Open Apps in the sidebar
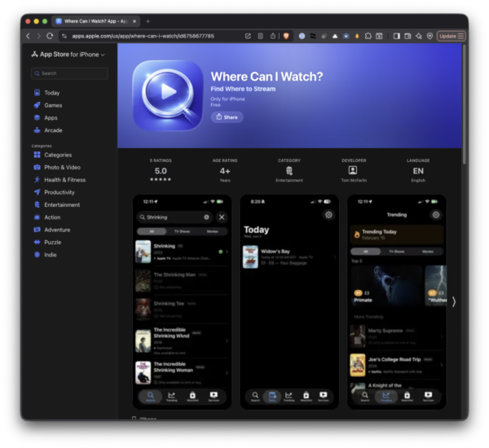 click(x=46, y=118)
